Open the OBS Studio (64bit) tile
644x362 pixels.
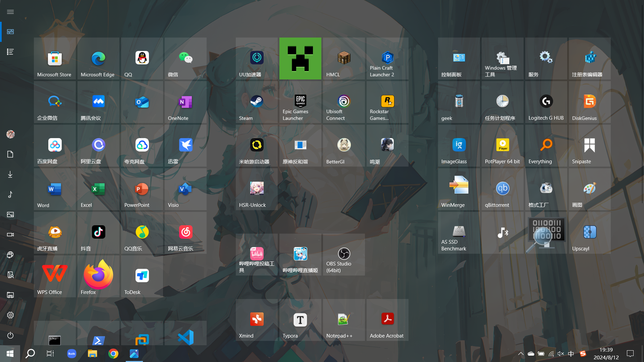point(343,254)
